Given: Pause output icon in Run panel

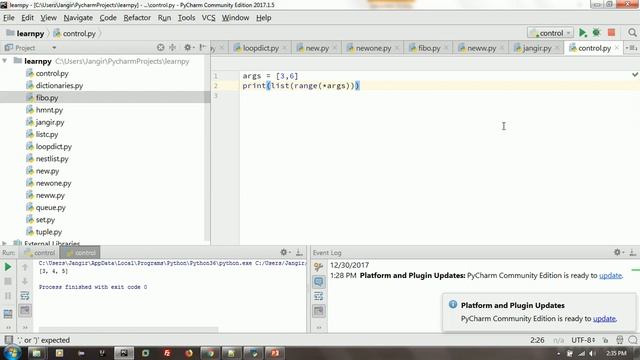Looking at the screenshot, I should click(x=8, y=296).
